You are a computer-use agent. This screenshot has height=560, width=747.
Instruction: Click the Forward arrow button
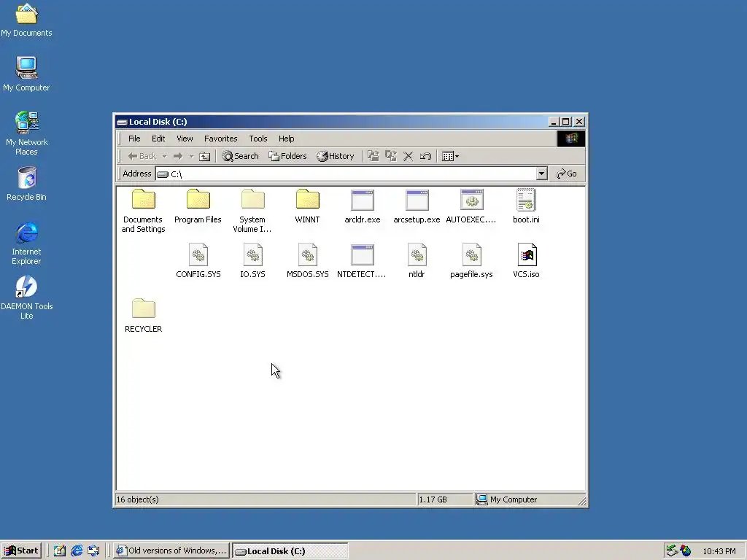(x=178, y=156)
